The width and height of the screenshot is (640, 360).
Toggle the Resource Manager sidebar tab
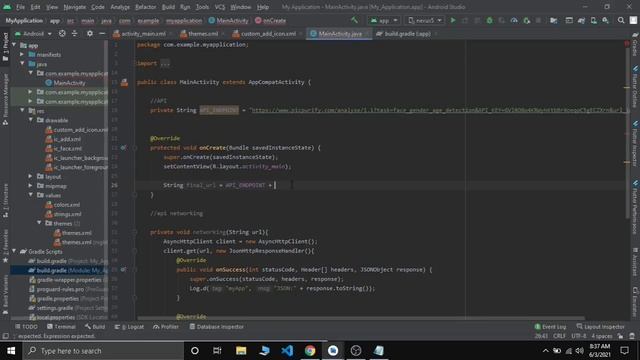(5, 98)
